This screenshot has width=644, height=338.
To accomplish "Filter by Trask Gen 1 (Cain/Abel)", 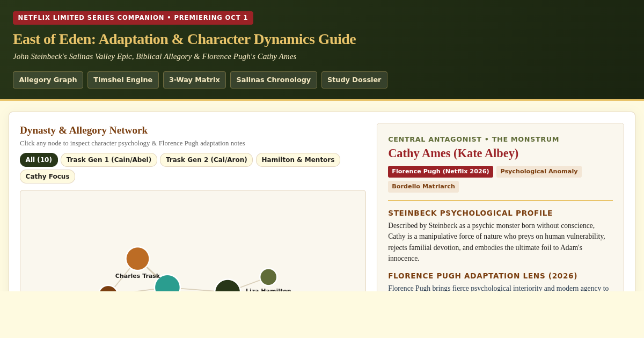I will [109, 160].
